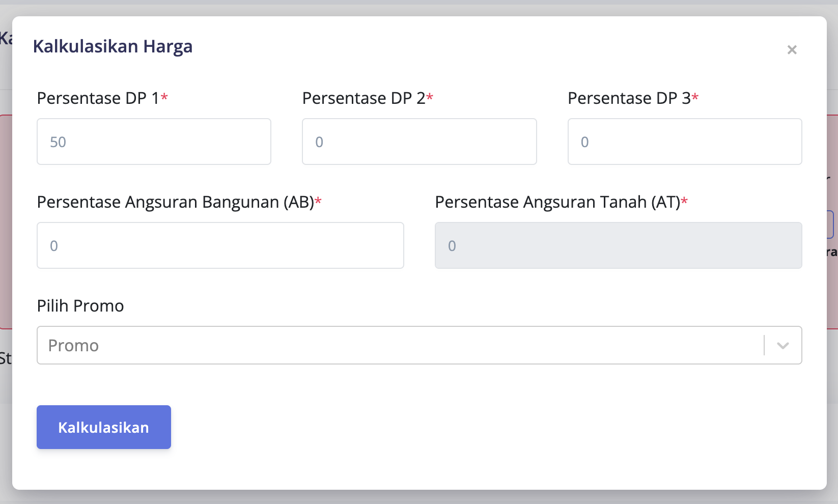
Task: Click the "Persentase DP 3" label
Action: [x=629, y=98]
